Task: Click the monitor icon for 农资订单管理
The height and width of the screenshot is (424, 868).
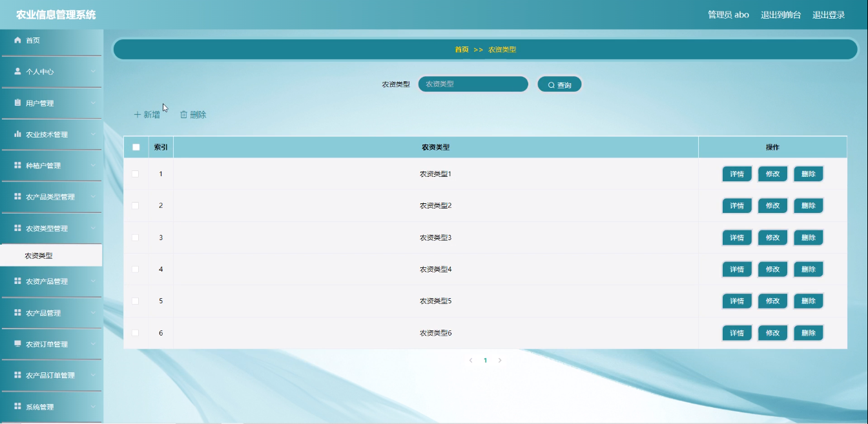Action: coord(18,344)
